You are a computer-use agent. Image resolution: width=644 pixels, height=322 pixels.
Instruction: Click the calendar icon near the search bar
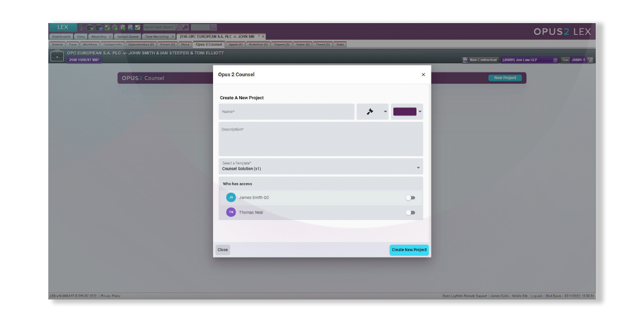(x=213, y=27)
